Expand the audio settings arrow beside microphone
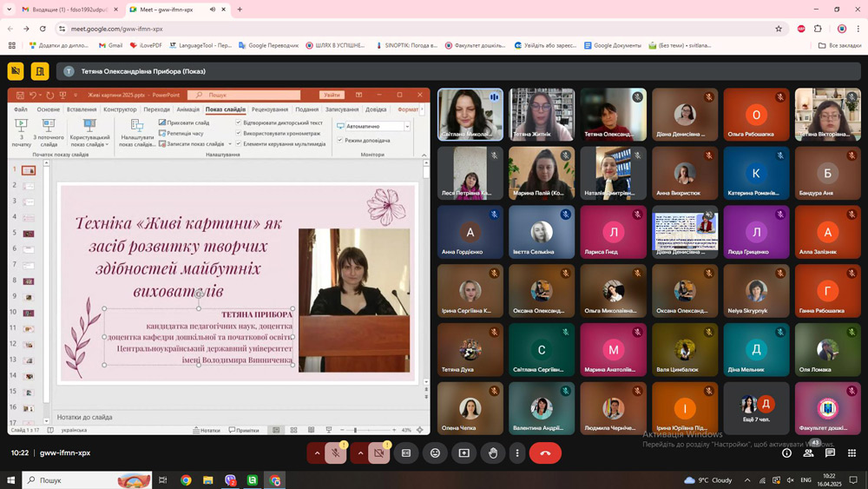The width and height of the screenshot is (868, 489). tap(317, 453)
